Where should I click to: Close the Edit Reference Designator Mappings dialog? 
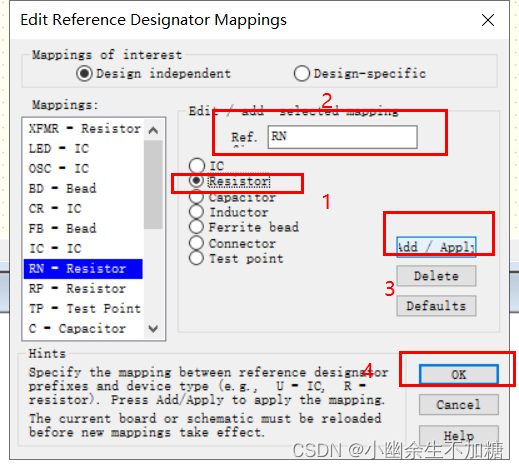click(488, 20)
